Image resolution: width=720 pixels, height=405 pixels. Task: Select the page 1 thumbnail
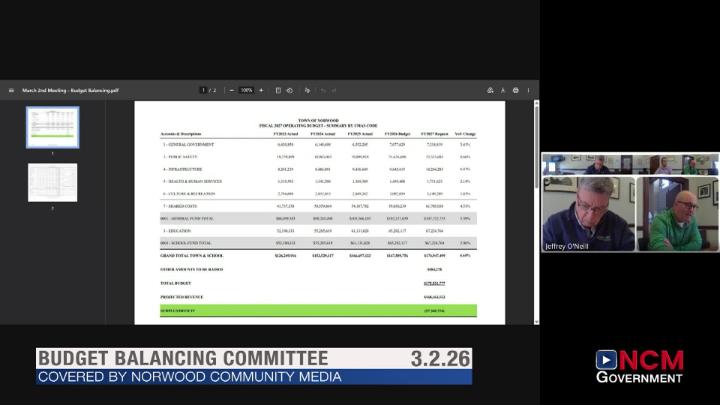[53, 127]
